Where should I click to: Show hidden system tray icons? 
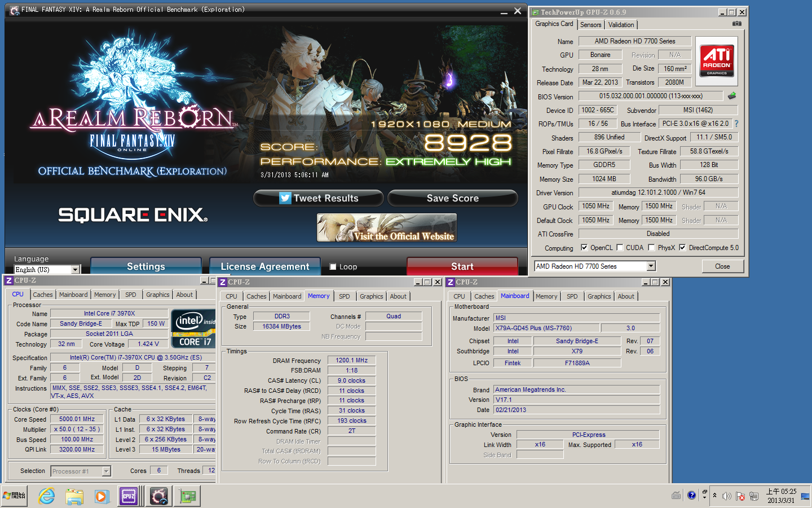[x=715, y=496]
